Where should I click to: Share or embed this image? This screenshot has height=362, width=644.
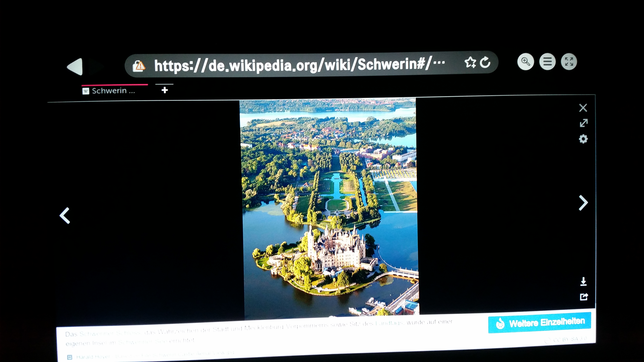584,297
